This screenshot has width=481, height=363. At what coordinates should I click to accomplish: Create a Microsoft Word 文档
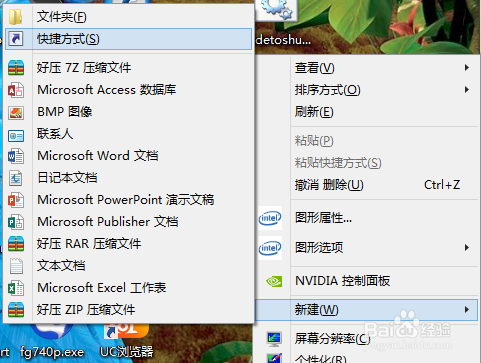pos(128,156)
